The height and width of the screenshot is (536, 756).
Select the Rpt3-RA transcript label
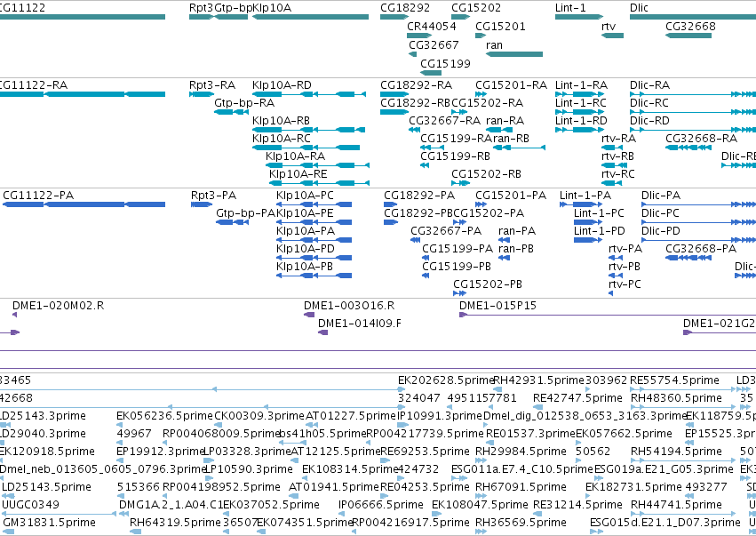212,85
